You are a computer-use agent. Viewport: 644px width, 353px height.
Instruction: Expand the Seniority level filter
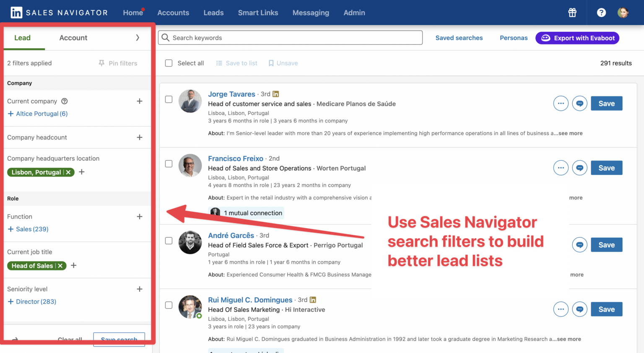click(x=140, y=289)
